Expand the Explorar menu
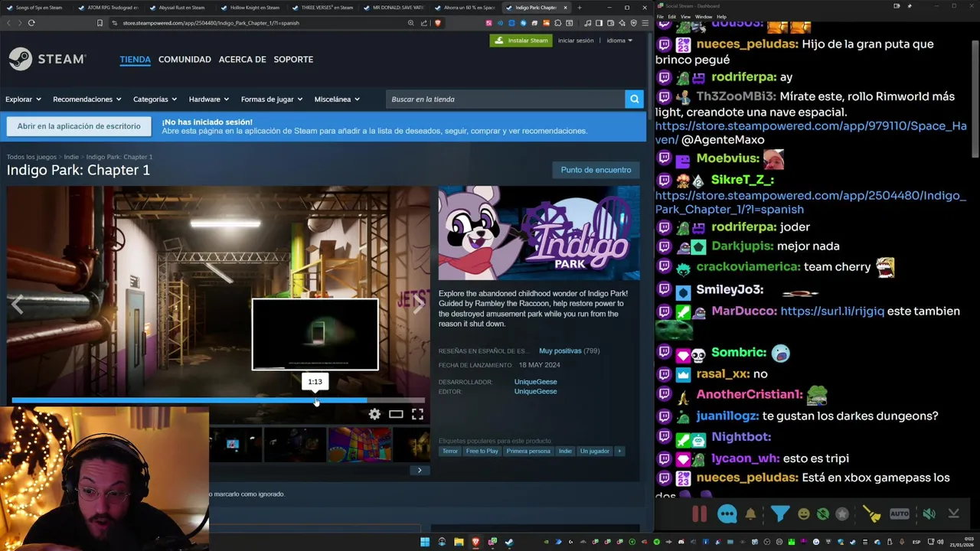This screenshot has height=551, width=980. 24,99
